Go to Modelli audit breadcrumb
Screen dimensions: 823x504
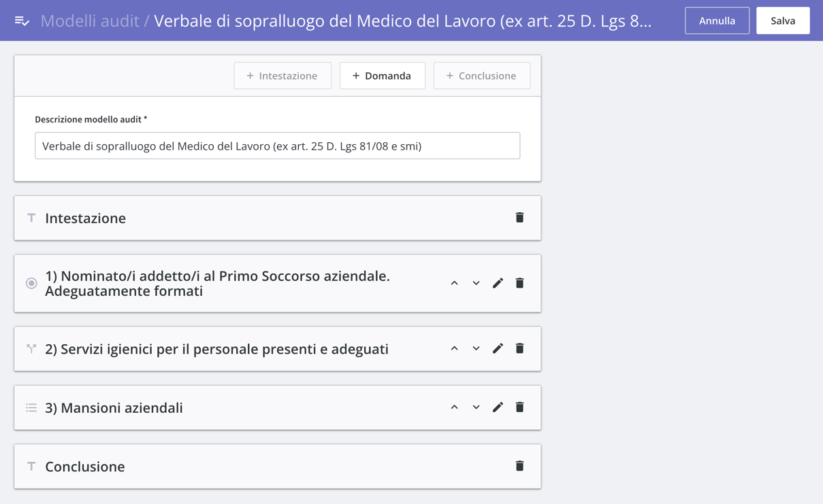tap(90, 21)
